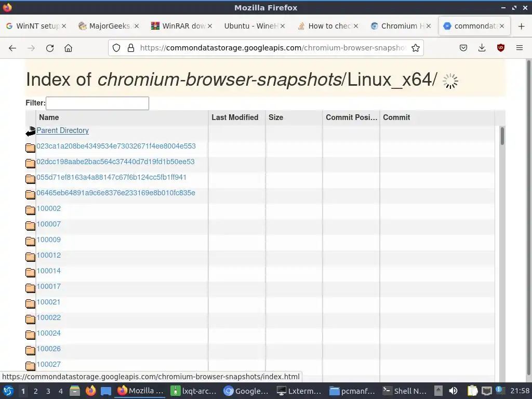
Task: Close the WinNT setup tab
Action: point(64,26)
